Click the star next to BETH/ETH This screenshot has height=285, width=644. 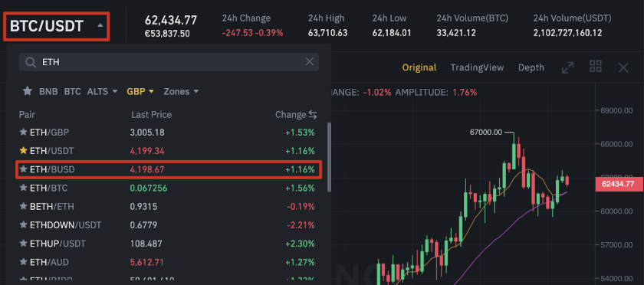coord(24,206)
